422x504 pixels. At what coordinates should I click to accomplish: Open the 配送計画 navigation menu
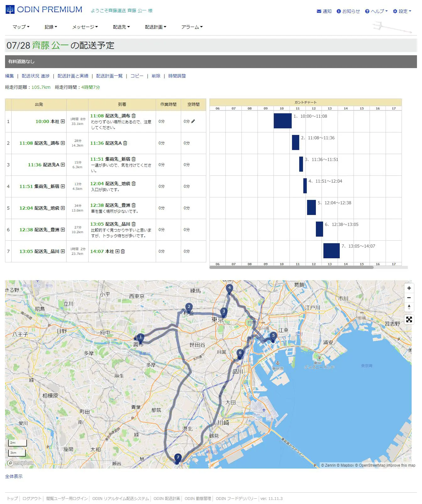[x=155, y=27]
